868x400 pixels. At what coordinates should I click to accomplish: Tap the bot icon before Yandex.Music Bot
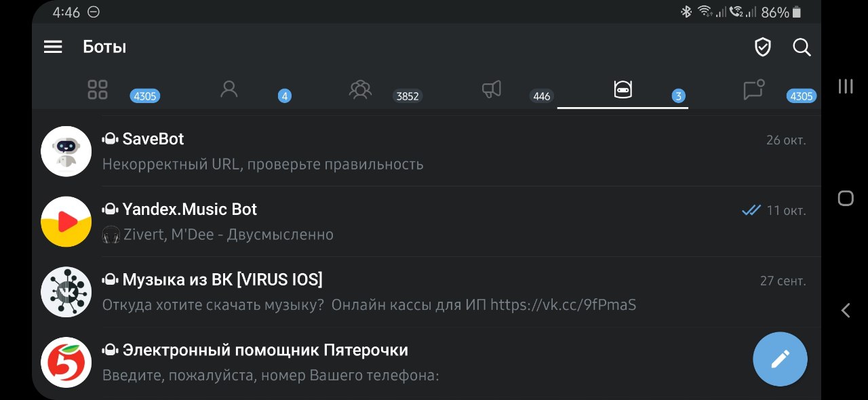[x=111, y=209]
